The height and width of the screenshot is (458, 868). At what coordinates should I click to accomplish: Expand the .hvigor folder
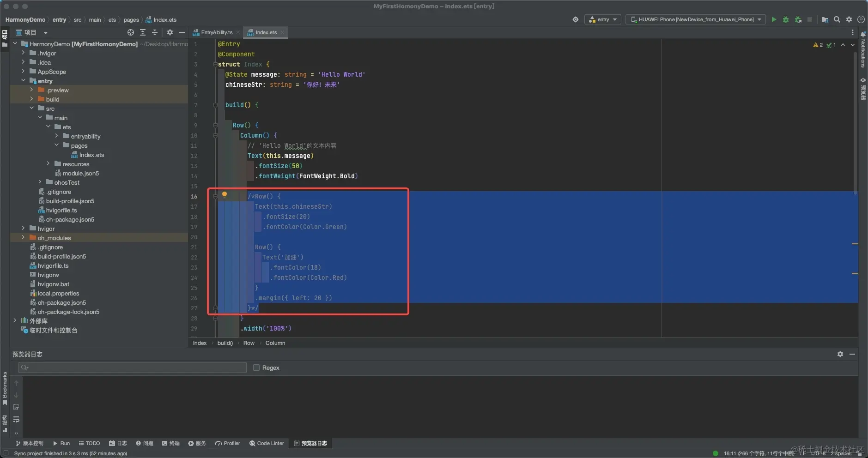[x=23, y=53]
